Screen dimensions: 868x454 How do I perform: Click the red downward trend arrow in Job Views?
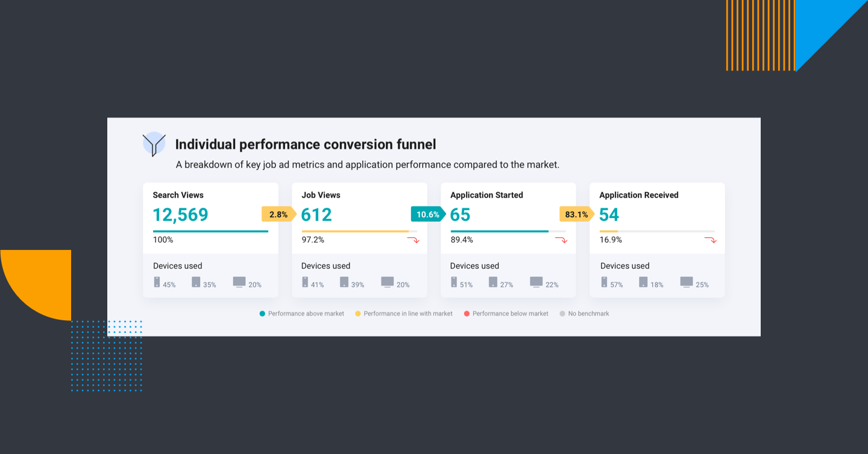click(413, 240)
